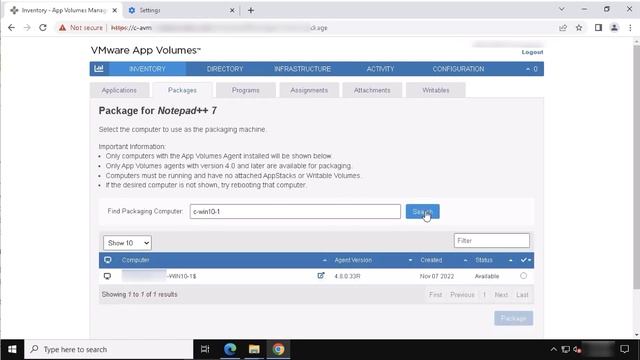This screenshot has height=360, width=640.
Task: Click the Package button
Action: [513, 318]
